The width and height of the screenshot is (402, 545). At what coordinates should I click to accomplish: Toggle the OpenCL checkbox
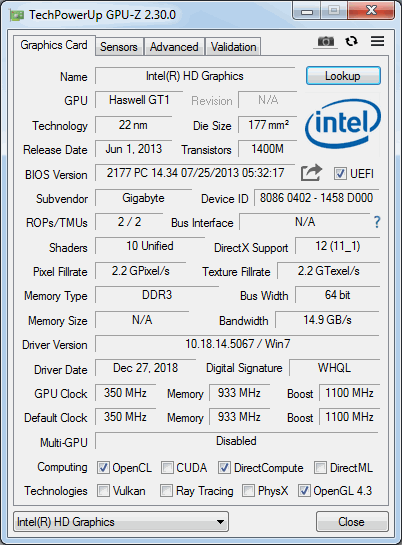tap(103, 467)
